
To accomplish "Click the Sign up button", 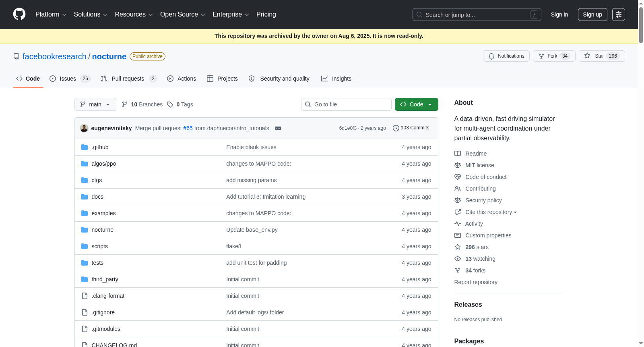I will pyautogui.click(x=592, y=15).
